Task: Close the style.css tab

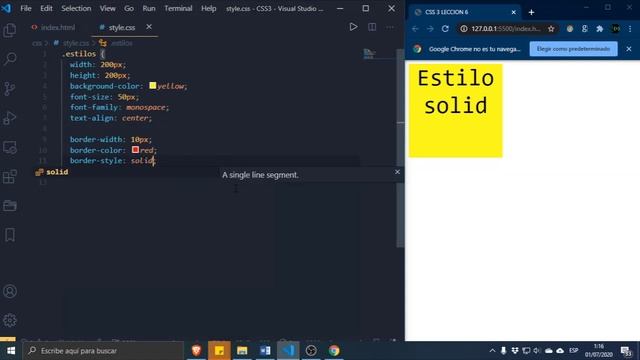Action: (x=149, y=27)
